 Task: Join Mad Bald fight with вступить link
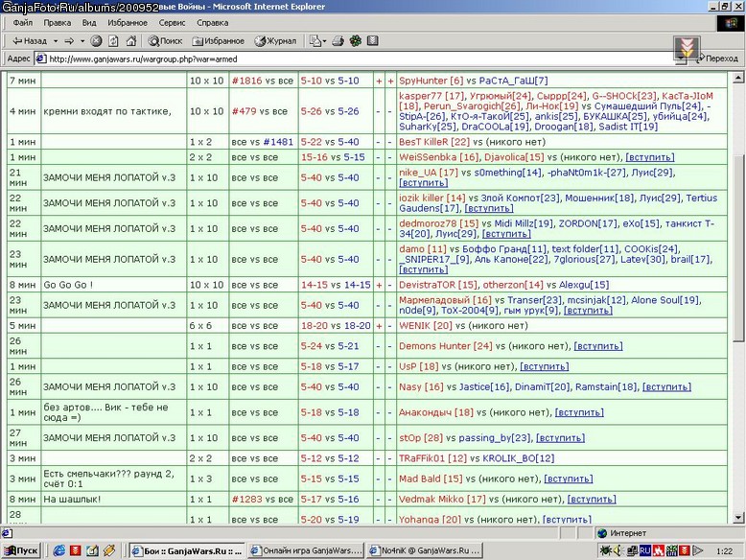coord(568,478)
